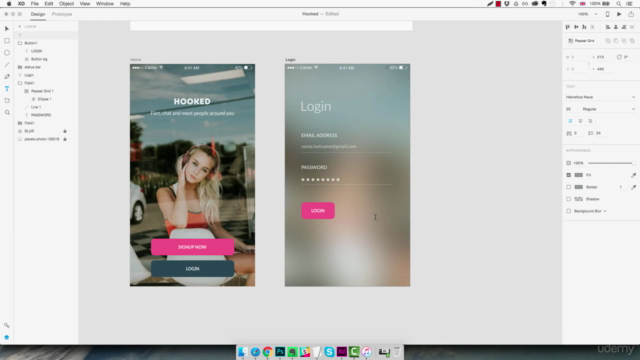
Task: Click the align right edges icon
Action: pyautogui.click(x=624, y=27)
